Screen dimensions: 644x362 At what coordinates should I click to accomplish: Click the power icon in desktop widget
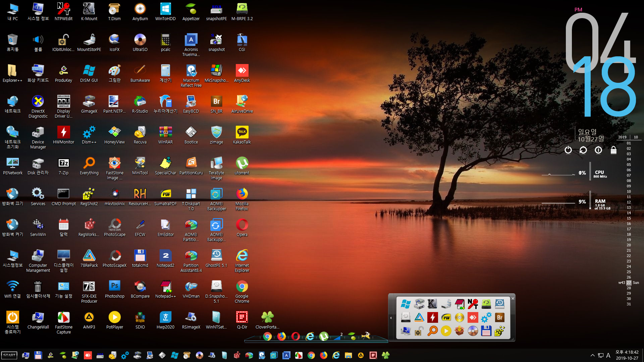click(x=568, y=150)
